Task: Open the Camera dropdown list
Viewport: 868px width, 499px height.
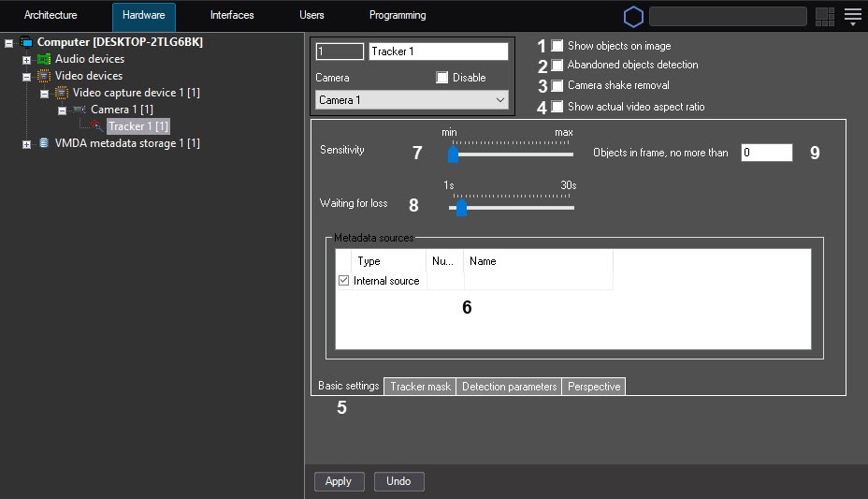Action: (x=412, y=100)
